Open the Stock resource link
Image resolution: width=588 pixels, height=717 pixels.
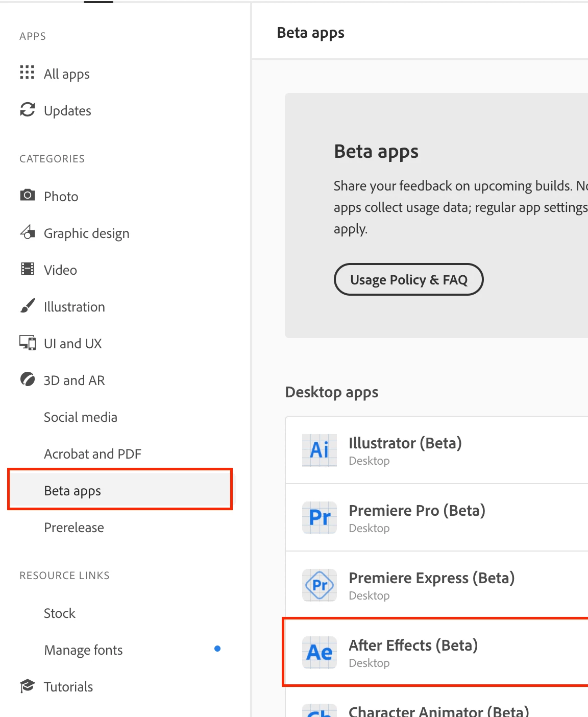(60, 613)
